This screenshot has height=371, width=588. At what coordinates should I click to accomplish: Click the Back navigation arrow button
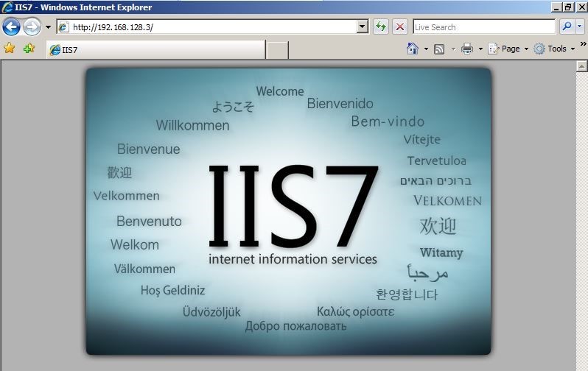pos(11,26)
